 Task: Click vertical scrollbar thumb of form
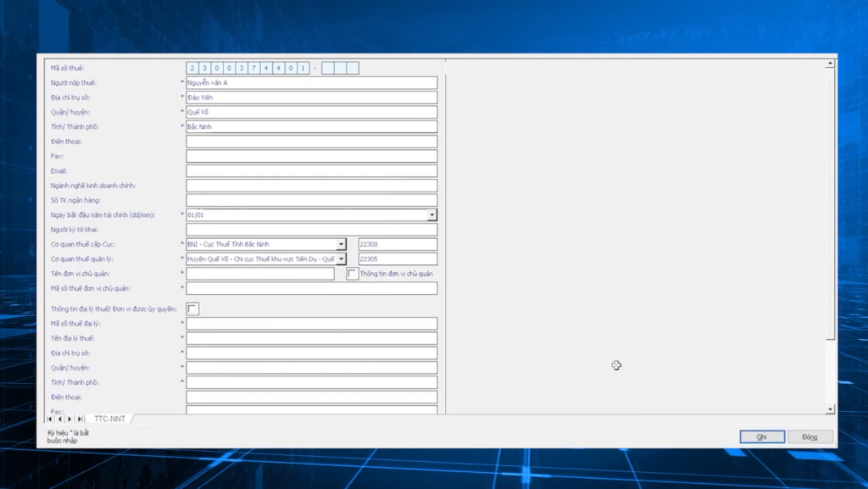(831, 205)
